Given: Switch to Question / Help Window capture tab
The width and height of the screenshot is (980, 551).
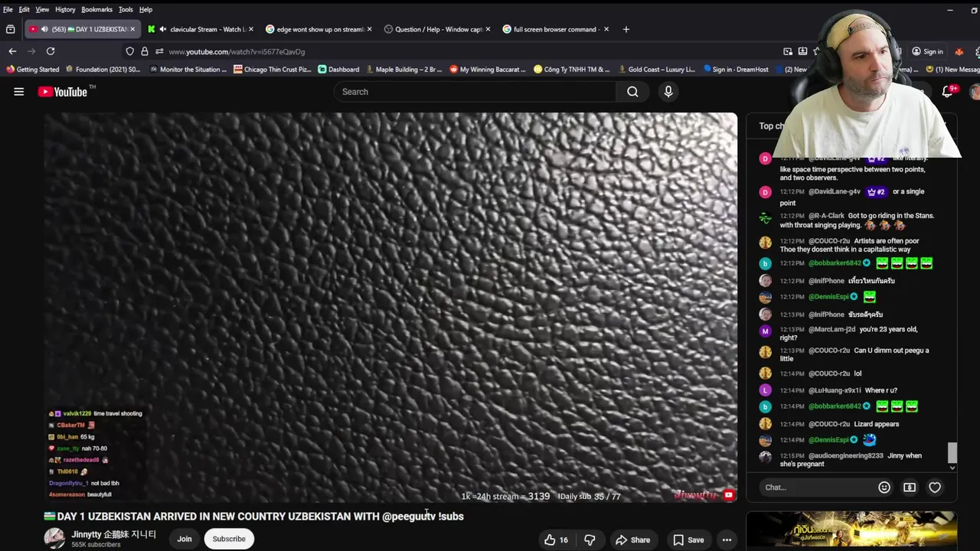Looking at the screenshot, I should coord(438,29).
